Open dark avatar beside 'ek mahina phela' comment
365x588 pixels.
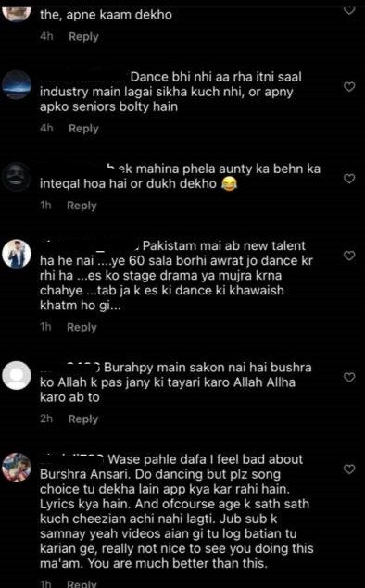(17, 177)
